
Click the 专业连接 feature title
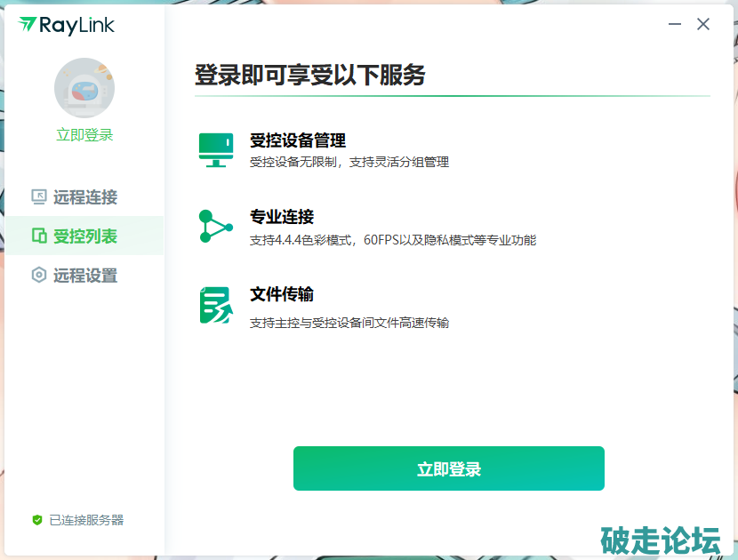(282, 217)
